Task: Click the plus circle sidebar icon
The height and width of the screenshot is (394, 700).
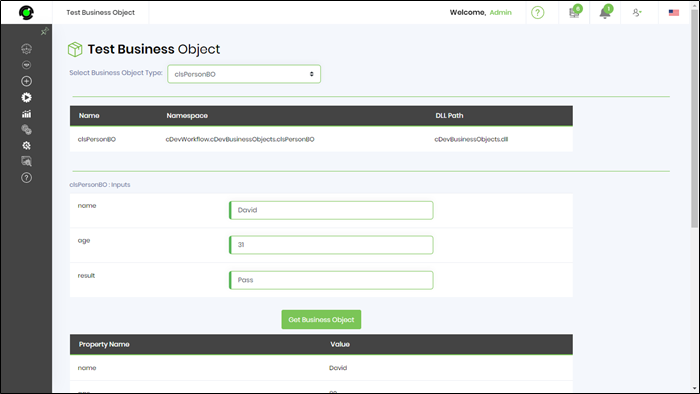Action: pyautogui.click(x=26, y=81)
